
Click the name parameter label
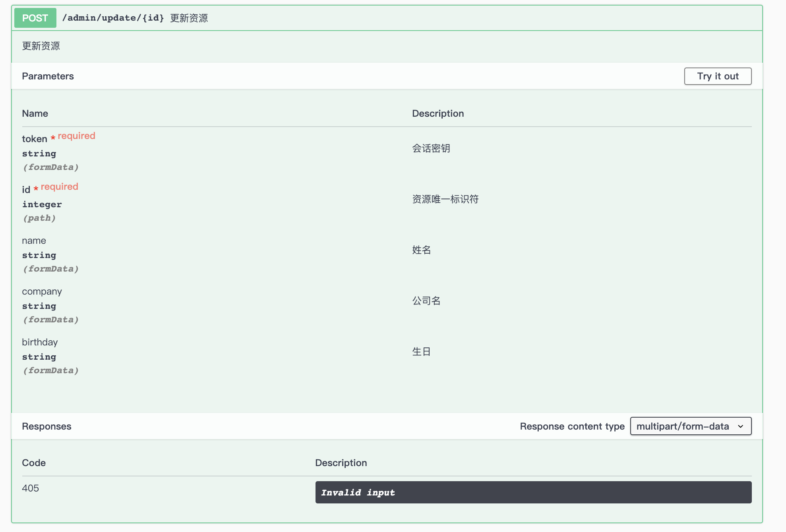(34, 241)
